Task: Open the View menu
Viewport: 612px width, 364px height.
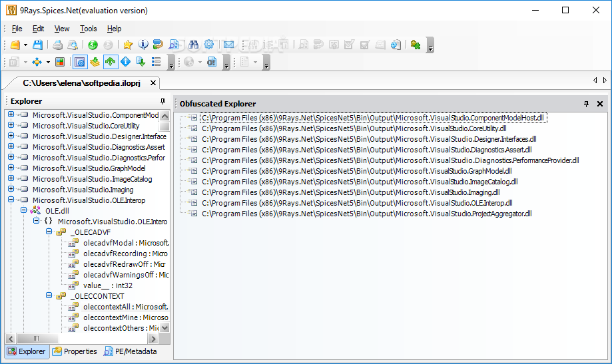Action: tap(62, 29)
